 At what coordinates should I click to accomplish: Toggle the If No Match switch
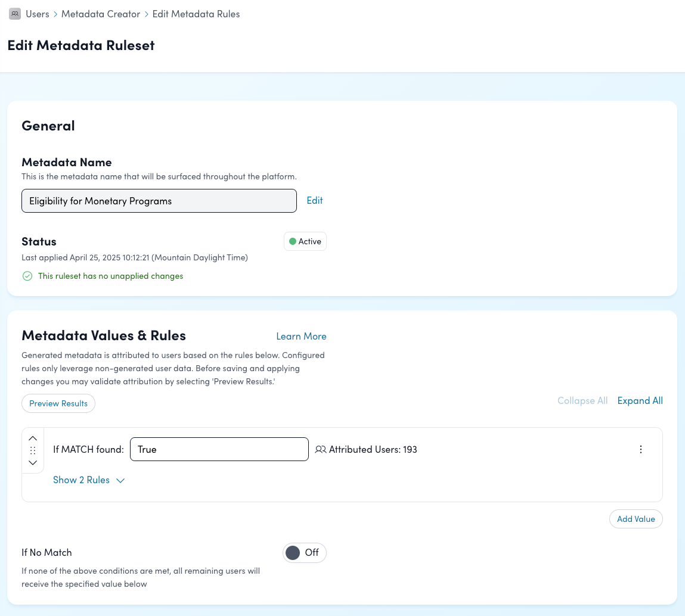[304, 552]
